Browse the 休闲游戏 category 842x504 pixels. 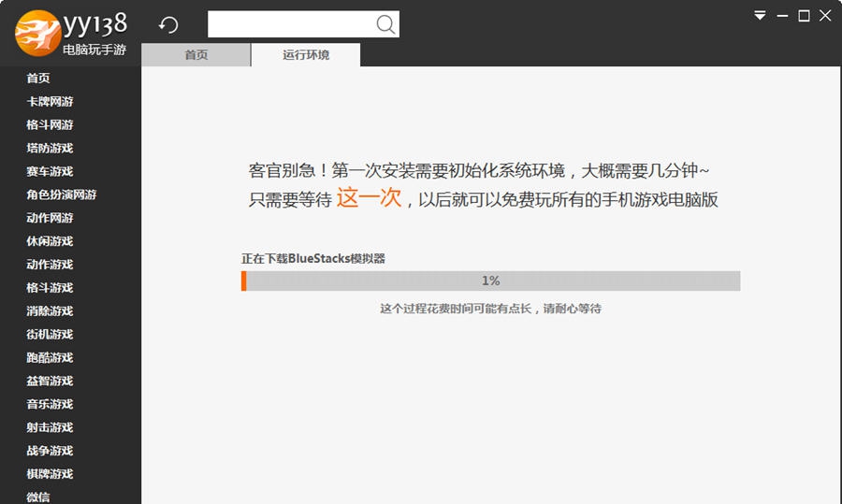tap(50, 241)
